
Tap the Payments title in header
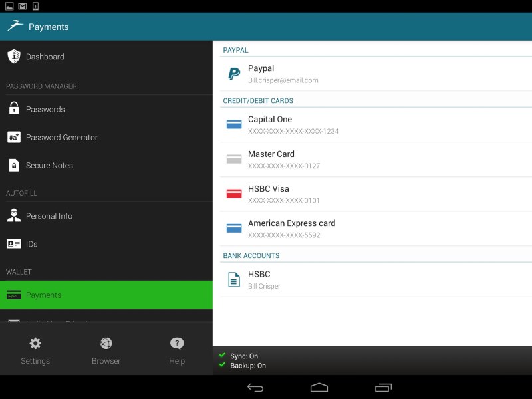(x=49, y=27)
